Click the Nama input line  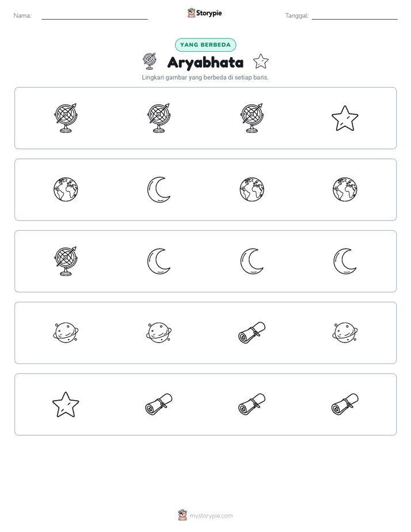click(94, 16)
